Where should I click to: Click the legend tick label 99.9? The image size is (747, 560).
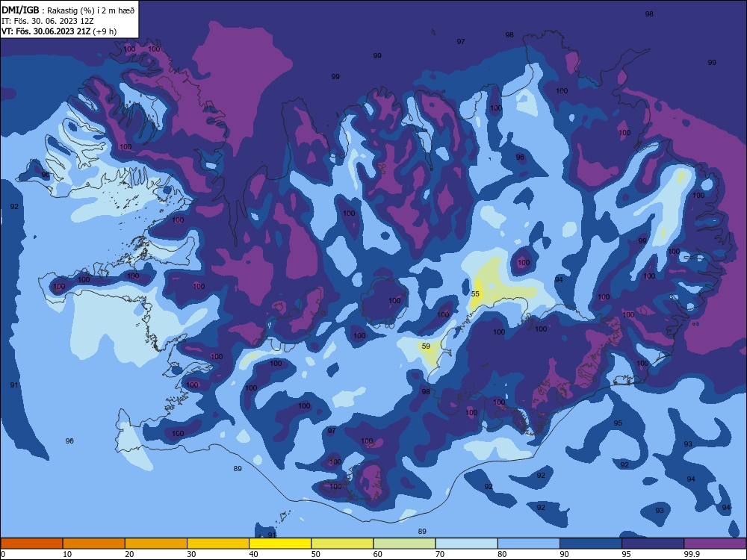[x=692, y=554]
